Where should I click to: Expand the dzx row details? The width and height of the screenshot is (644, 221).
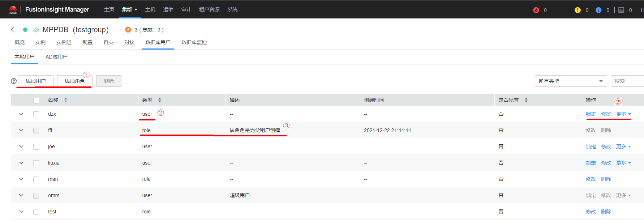coord(21,114)
